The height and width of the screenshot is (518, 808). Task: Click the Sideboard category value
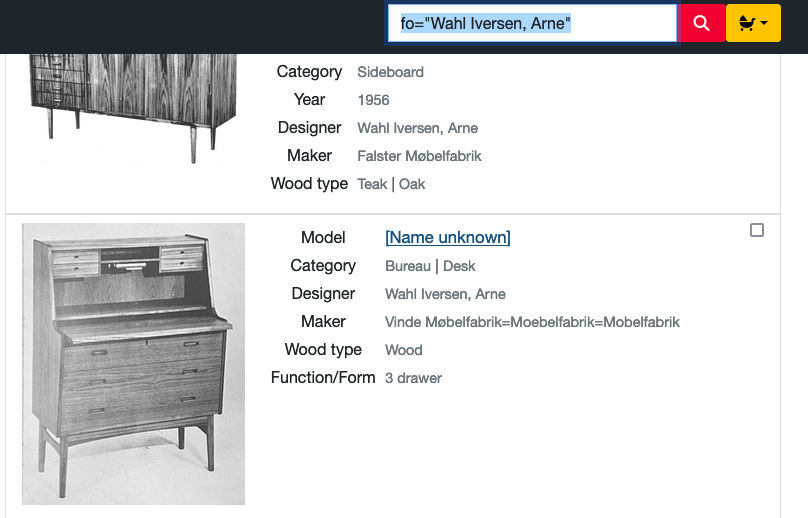coord(390,72)
